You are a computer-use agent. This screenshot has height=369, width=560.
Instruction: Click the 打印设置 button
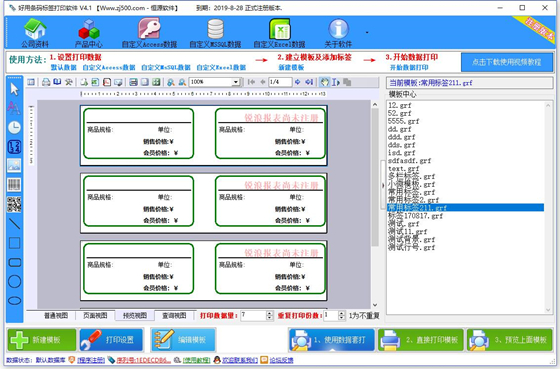pyautogui.click(x=111, y=340)
